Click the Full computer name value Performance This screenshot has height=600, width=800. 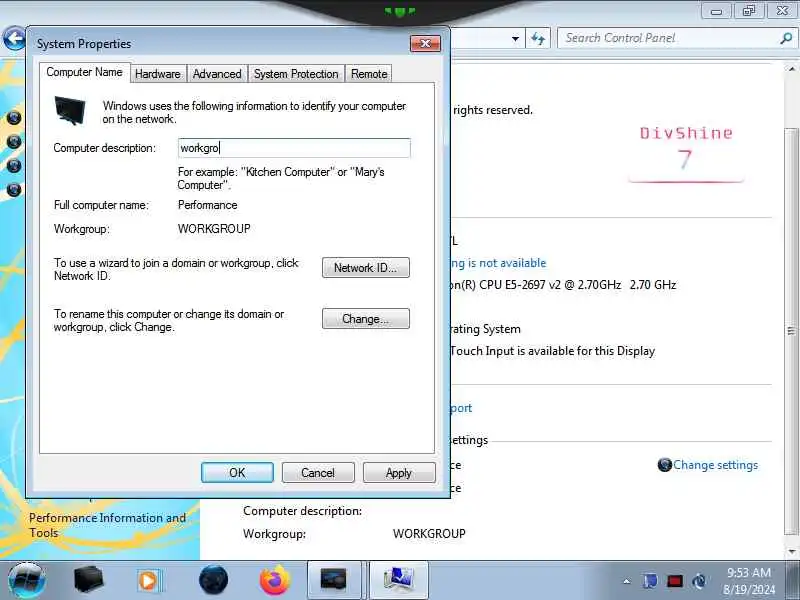(x=208, y=205)
